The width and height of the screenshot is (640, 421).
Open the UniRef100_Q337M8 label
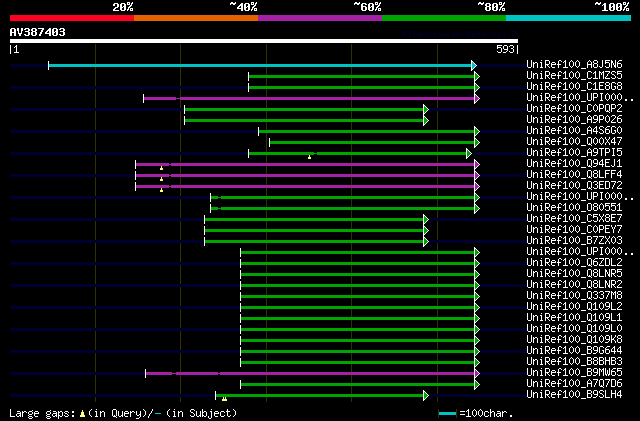click(x=574, y=296)
